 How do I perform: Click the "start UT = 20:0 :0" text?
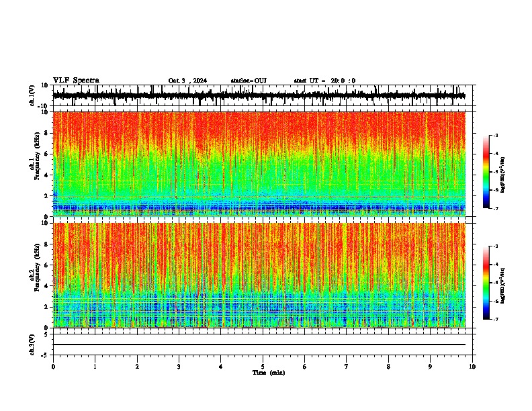[x=324, y=81]
